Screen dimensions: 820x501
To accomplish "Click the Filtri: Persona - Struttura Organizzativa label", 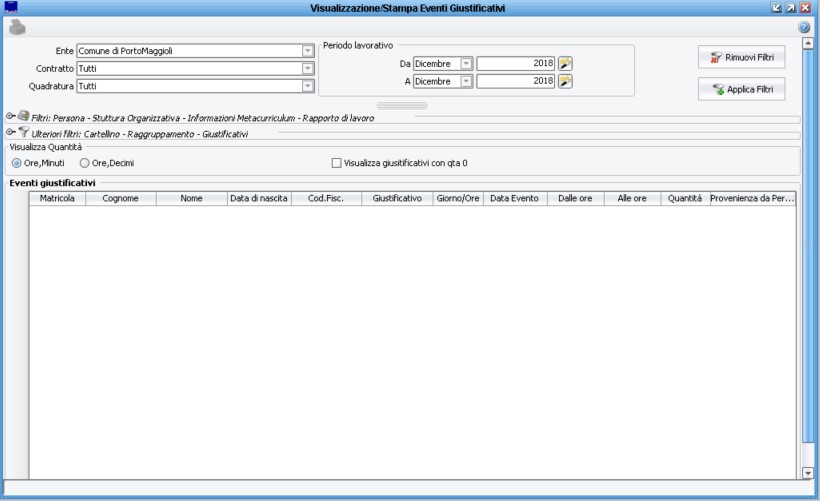I will click(x=202, y=118).
